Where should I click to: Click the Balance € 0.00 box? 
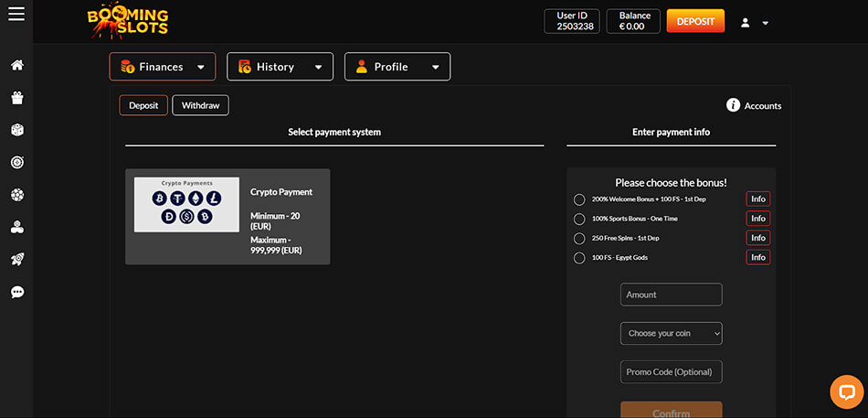click(x=633, y=21)
